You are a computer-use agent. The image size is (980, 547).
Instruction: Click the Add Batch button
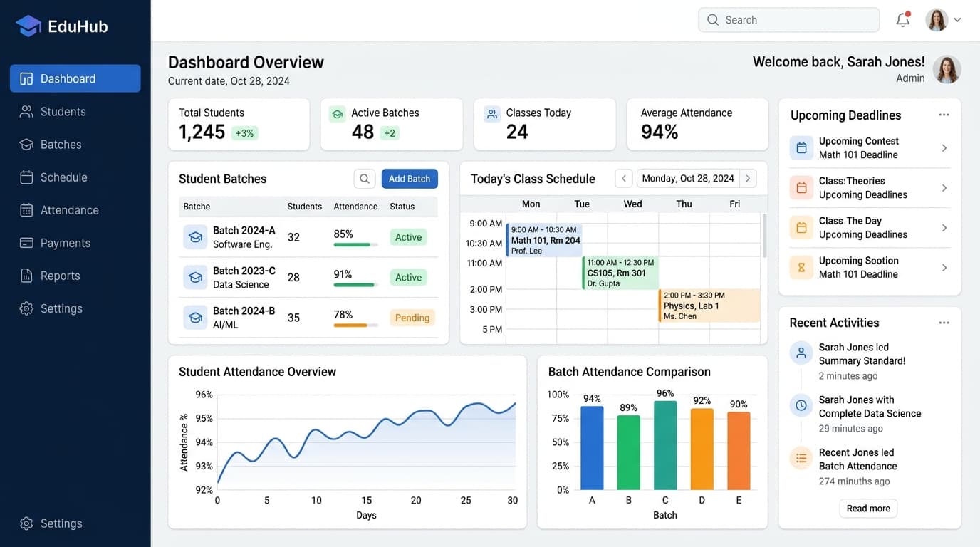pos(410,179)
